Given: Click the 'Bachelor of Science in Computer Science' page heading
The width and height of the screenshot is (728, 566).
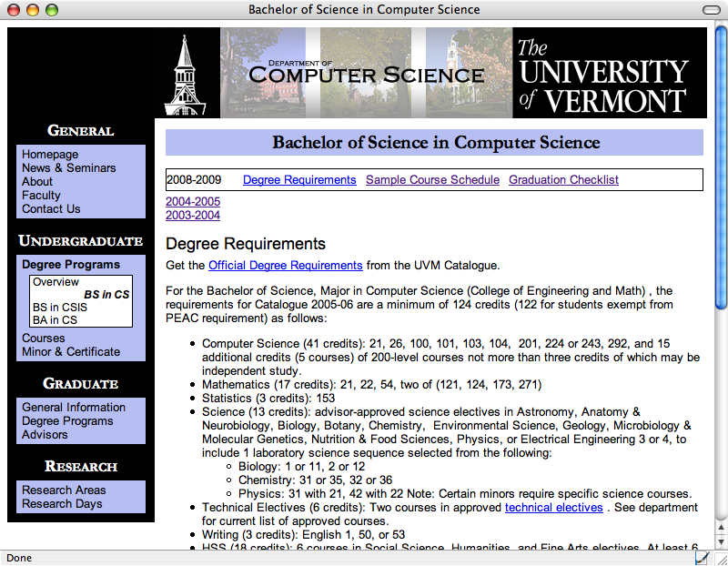Looking at the screenshot, I should (x=436, y=143).
